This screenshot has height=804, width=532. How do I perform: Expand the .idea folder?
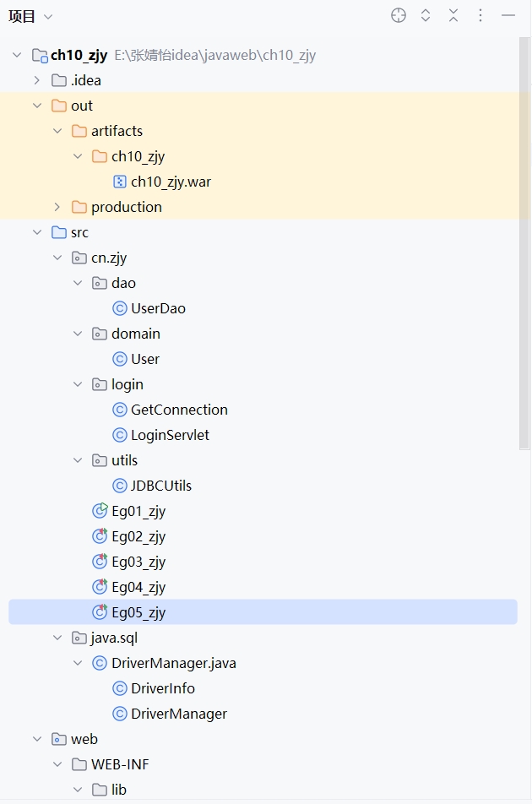37,80
